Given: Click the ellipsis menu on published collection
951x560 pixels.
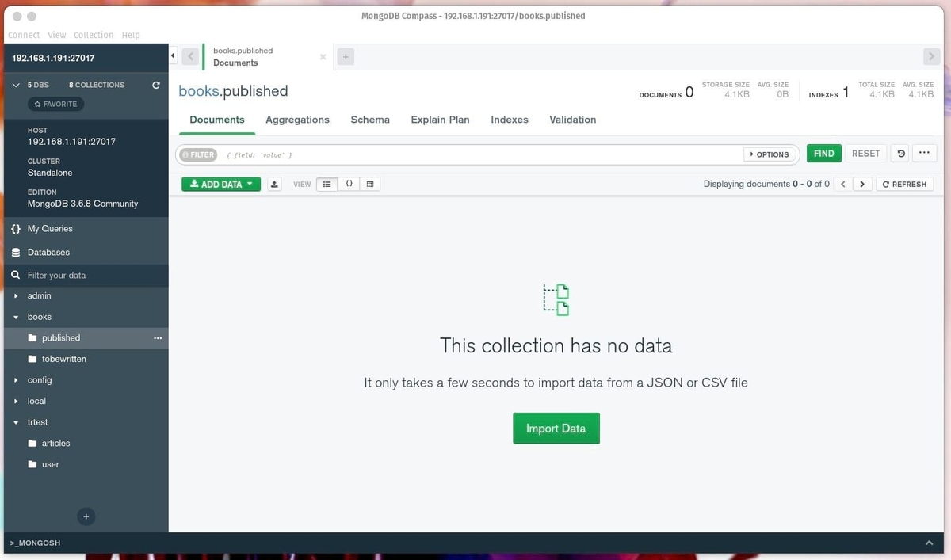Looking at the screenshot, I should coord(157,337).
